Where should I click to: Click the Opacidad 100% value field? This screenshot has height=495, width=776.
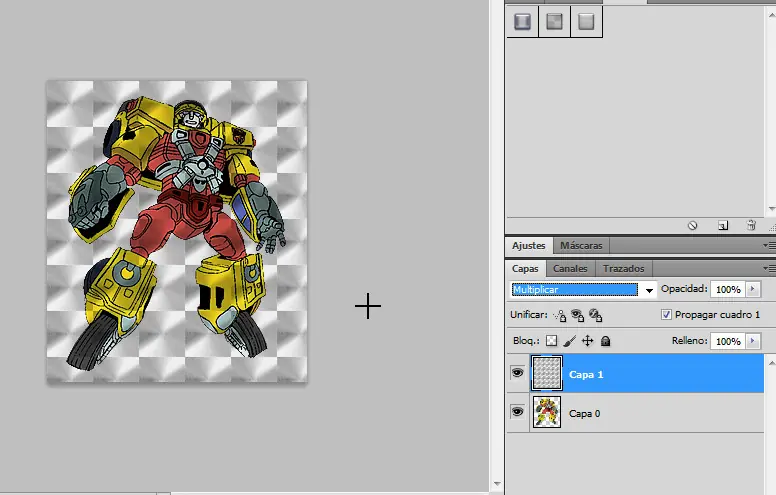tap(728, 289)
